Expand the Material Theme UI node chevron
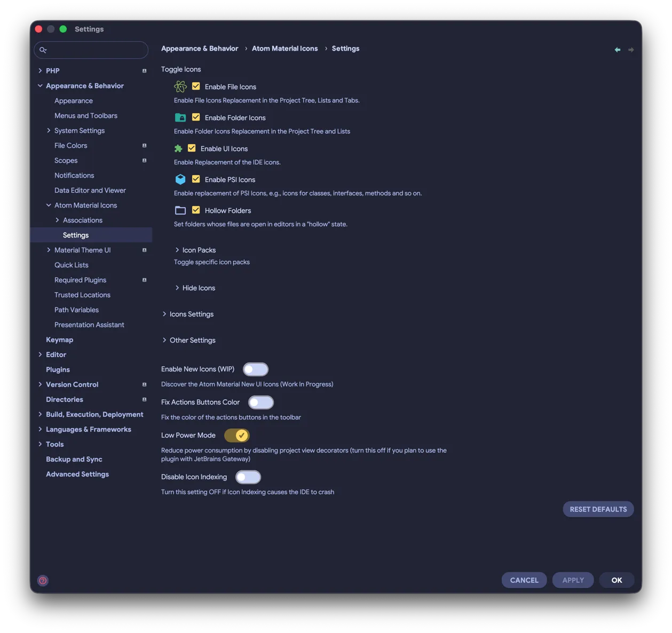Screen dimensions: 672x633 coord(49,250)
